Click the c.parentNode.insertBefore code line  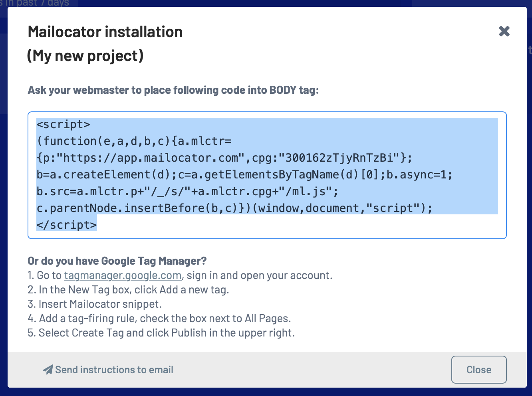pyautogui.click(x=234, y=208)
